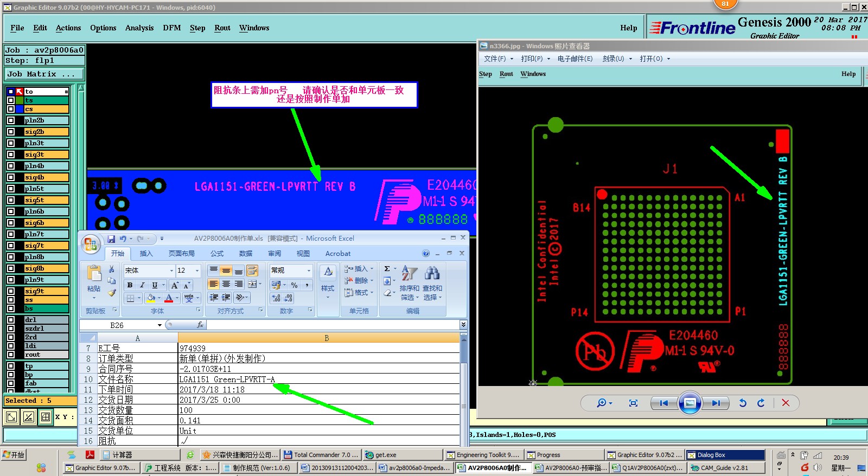Toggle visibility box of layer sig4b
The image size is (868, 476).
11,177
